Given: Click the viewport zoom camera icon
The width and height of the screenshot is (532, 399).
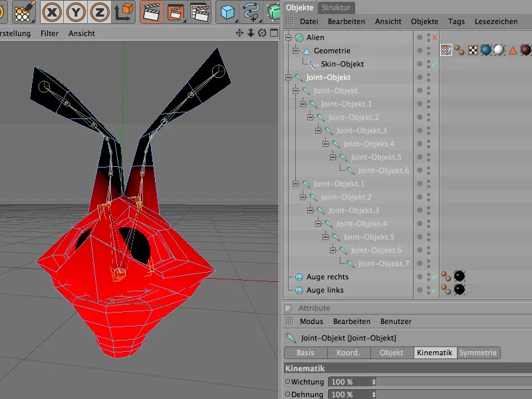Looking at the screenshot, I should (251, 33).
